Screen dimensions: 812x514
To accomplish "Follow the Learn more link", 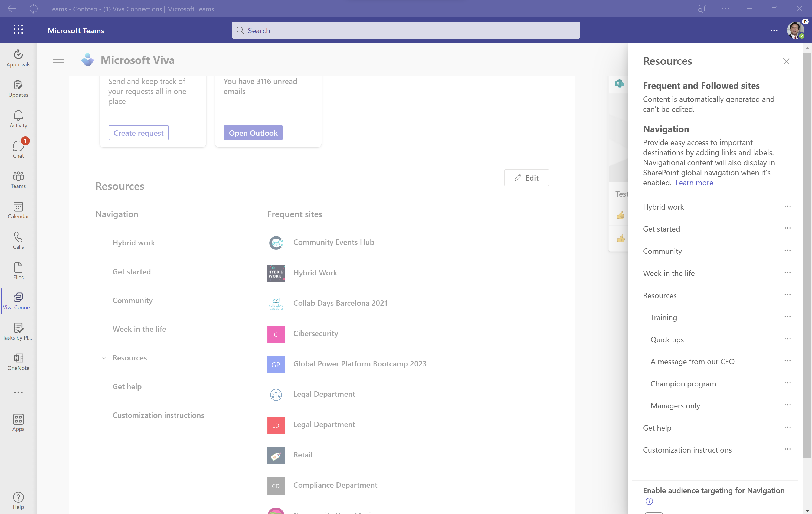I will tap(694, 183).
